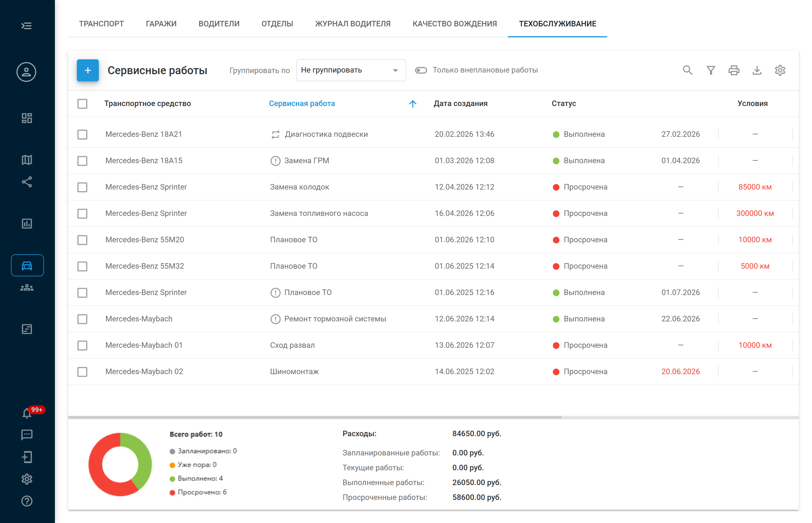This screenshot has width=812, height=523.
Task: Toggle Только внеплановые работы switch
Action: coord(421,70)
